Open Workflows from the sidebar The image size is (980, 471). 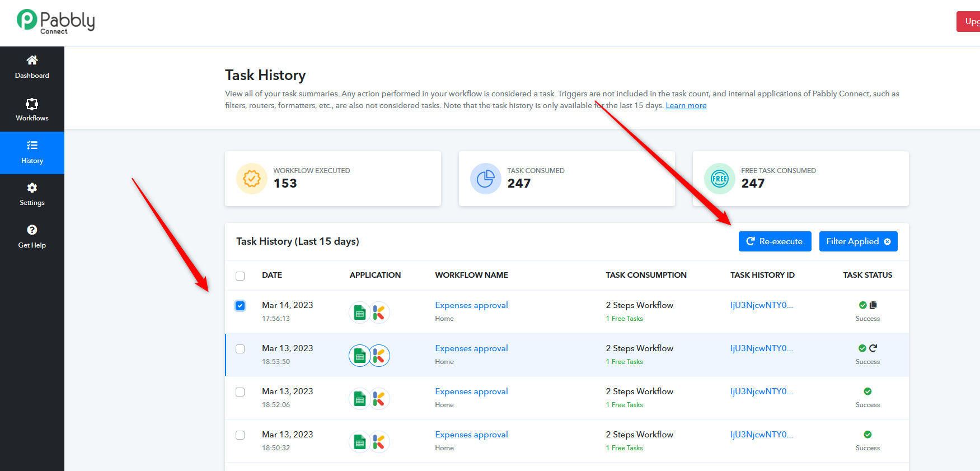tap(32, 110)
